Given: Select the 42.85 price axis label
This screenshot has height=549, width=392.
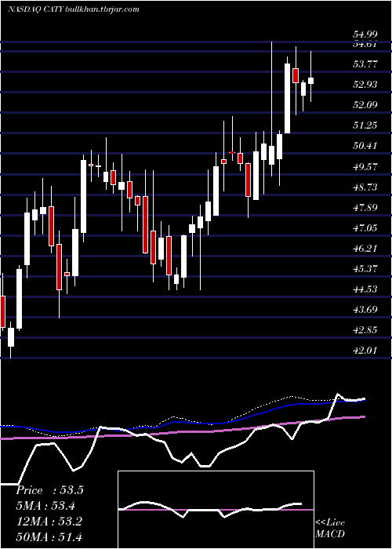Looking at the screenshot, I should pyautogui.click(x=365, y=330).
